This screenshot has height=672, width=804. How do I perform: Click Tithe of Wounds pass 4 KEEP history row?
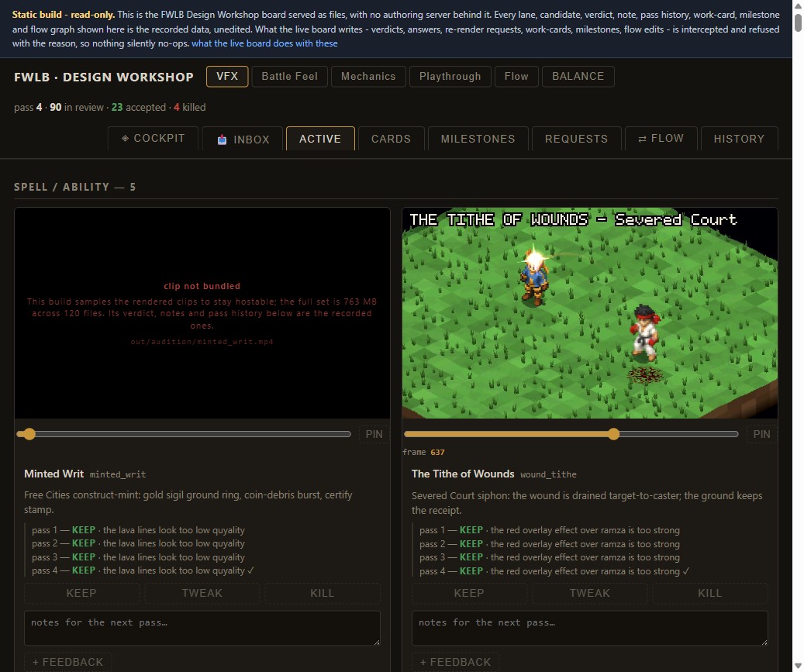tap(554, 571)
